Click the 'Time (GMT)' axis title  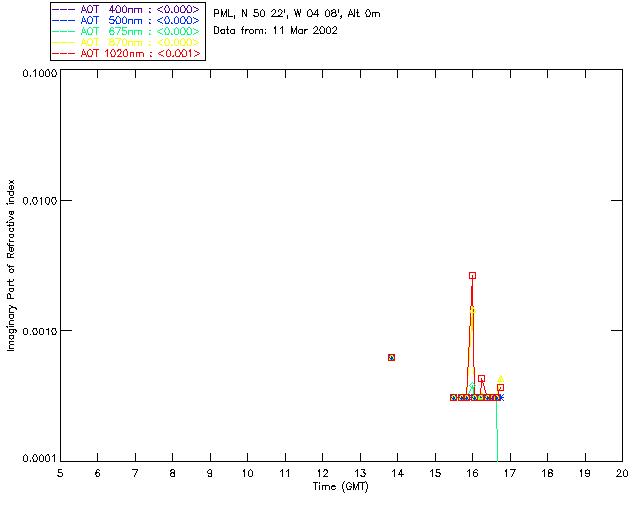coord(341,487)
